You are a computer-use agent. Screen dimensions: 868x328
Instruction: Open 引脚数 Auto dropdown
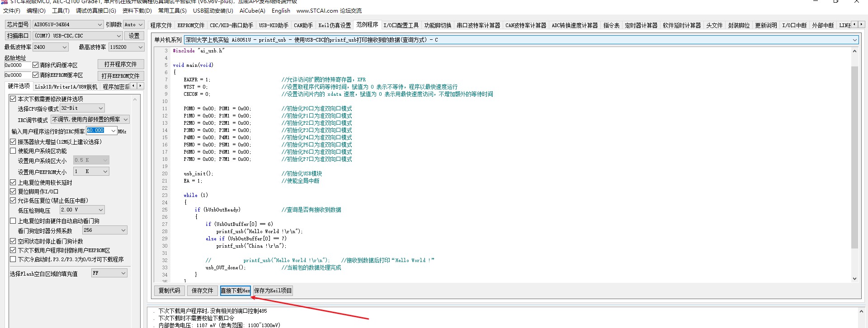[133, 24]
